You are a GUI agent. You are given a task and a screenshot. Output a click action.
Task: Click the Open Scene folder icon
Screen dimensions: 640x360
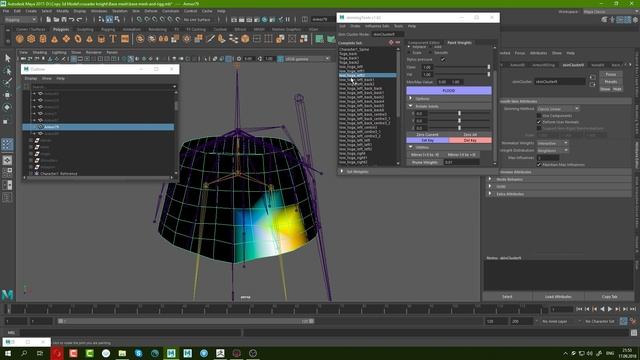[x=56, y=19]
